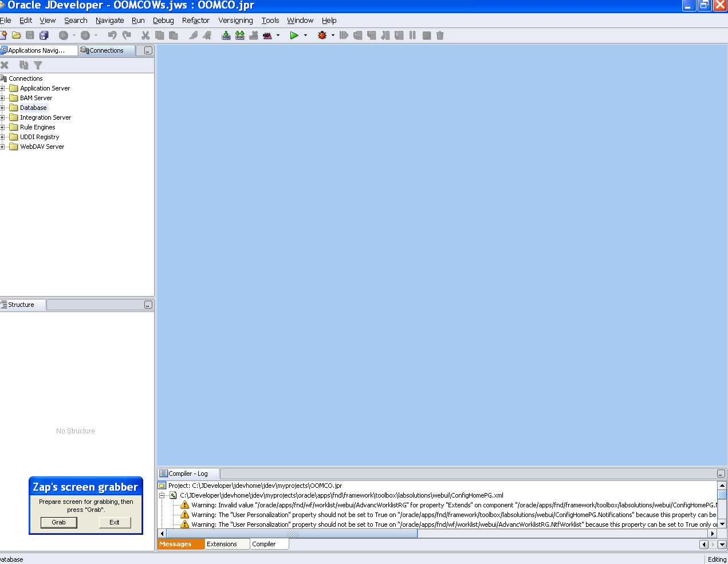Image resolution: width=728 pixels, height=564 pixels.
Task: Open the Debug button dropdown arrow
Action: coord(333,36)
